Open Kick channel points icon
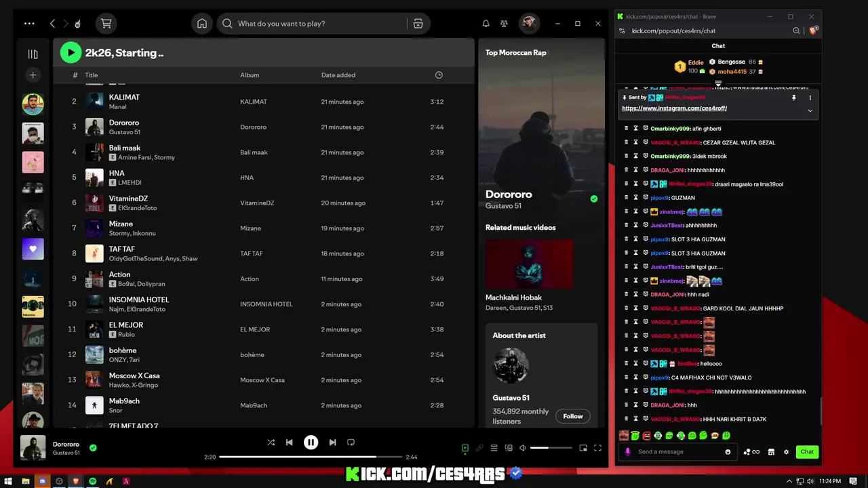The width and height of the screenshot is (868, 488). click(751, 452)
